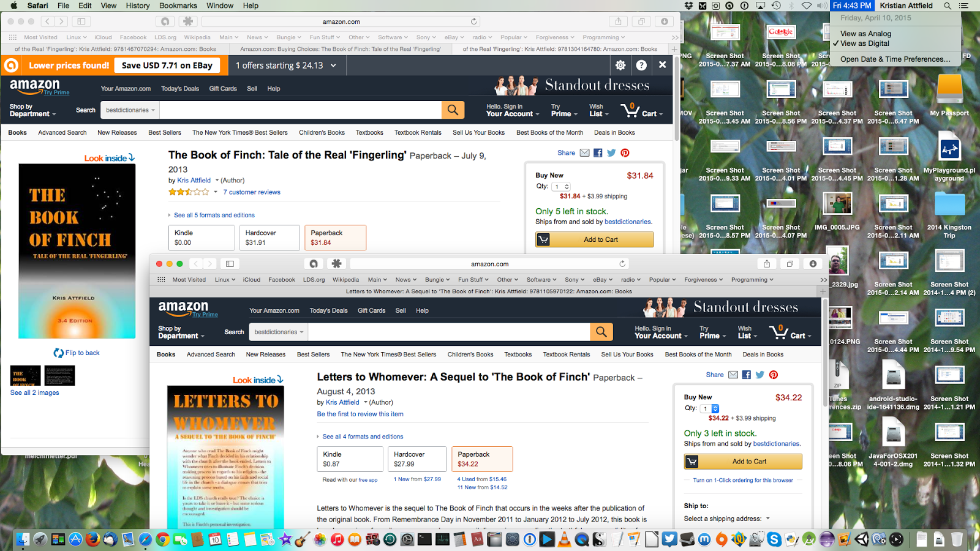Image resolution: width=980 pixels, height=551 pixels.
Task: Share Letters to Whomever on Facebook
Action: (746, 375)
